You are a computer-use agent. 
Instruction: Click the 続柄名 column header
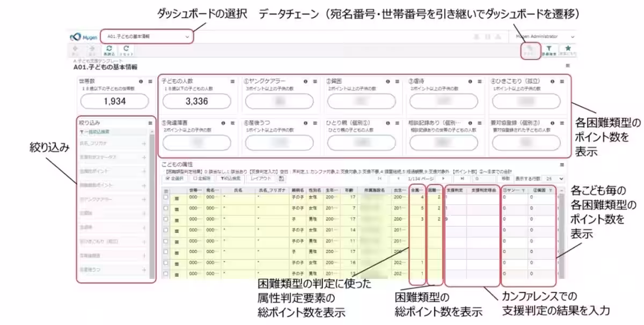click(298, 190)
